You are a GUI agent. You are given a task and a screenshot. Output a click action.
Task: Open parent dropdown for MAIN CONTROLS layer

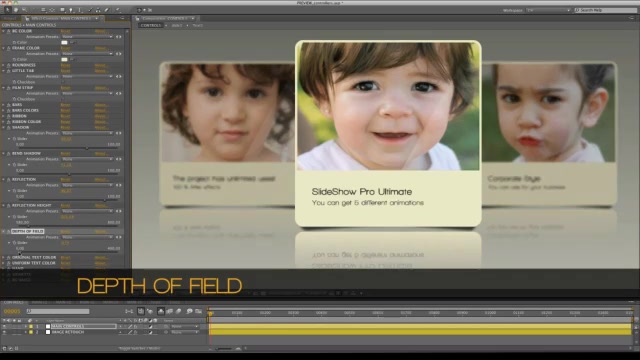coord(185,327)
